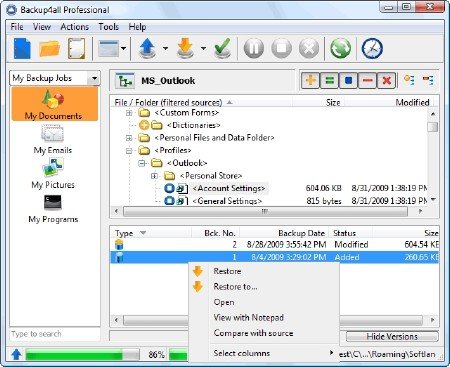Click the file tree vertical scrollbar thumb
This screenshot has width=450, height=367.
[x=433, y=127]
